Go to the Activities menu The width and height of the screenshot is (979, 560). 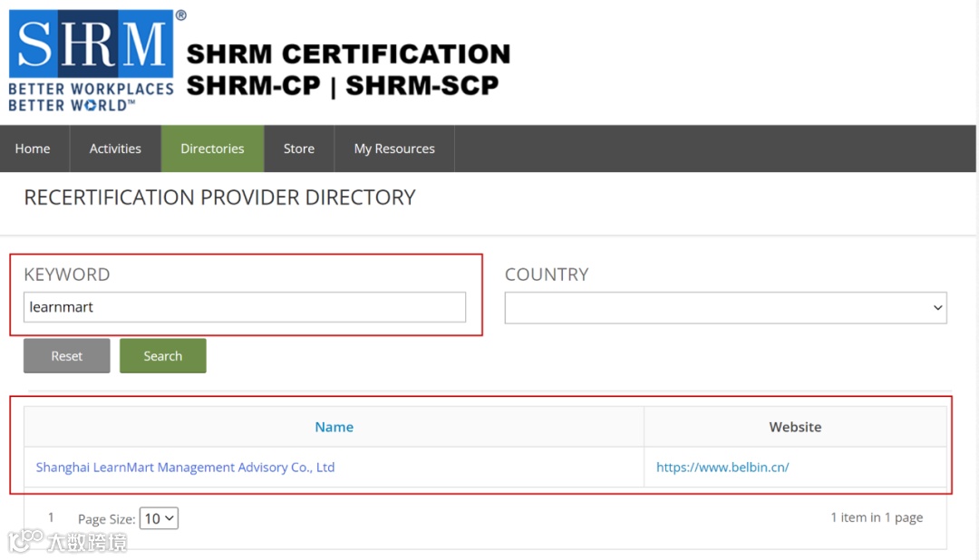click(x=115, y=149)
